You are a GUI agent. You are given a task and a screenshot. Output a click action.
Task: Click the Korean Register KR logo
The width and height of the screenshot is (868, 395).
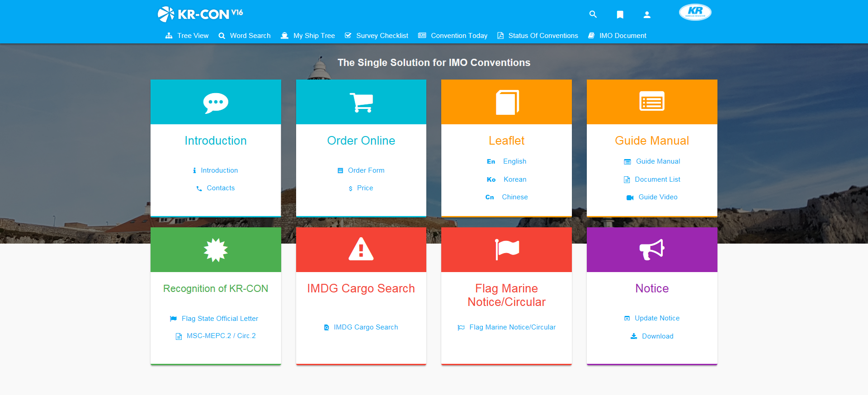[x=695, y=12]
